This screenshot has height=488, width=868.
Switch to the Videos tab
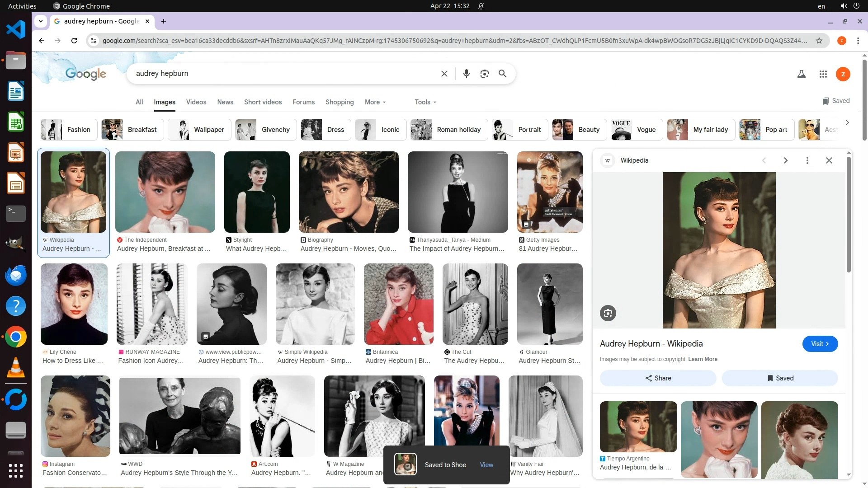click(196, 102)
